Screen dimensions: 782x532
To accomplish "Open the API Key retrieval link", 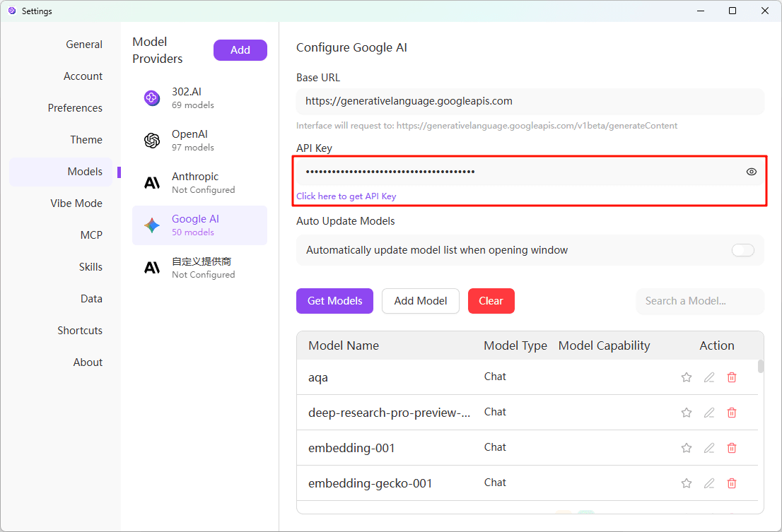I will tap(346, 196).
